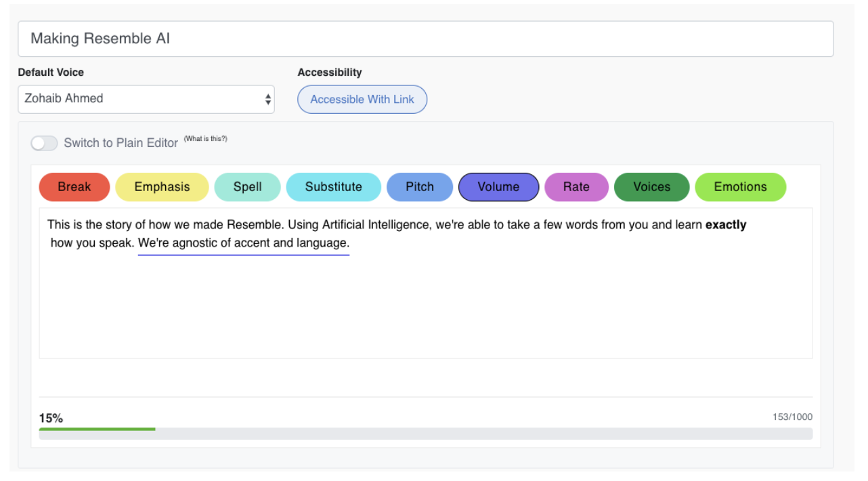868x481 pixels.
Task: Click the bold word 'exactly'
Action: [x=726, y=225]
